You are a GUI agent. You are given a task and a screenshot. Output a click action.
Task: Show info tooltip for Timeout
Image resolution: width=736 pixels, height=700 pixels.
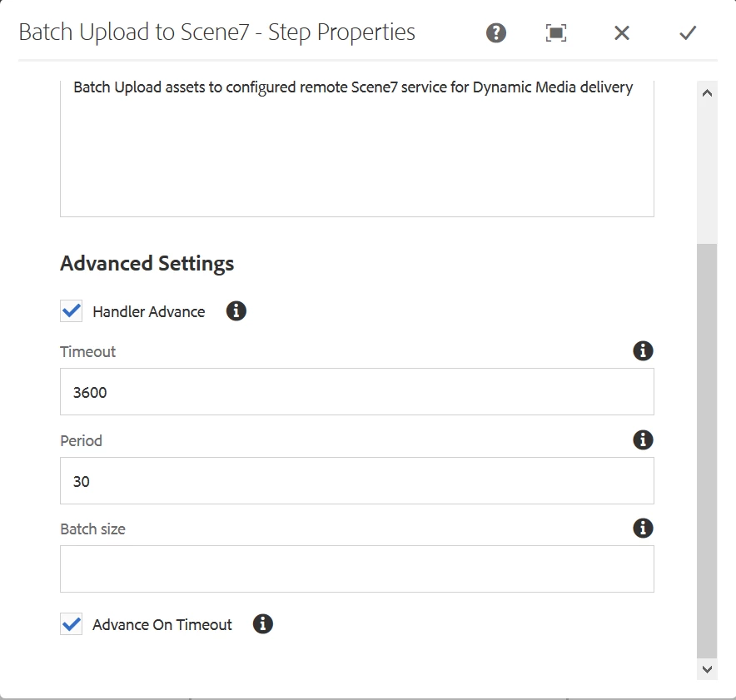point(643,350)
